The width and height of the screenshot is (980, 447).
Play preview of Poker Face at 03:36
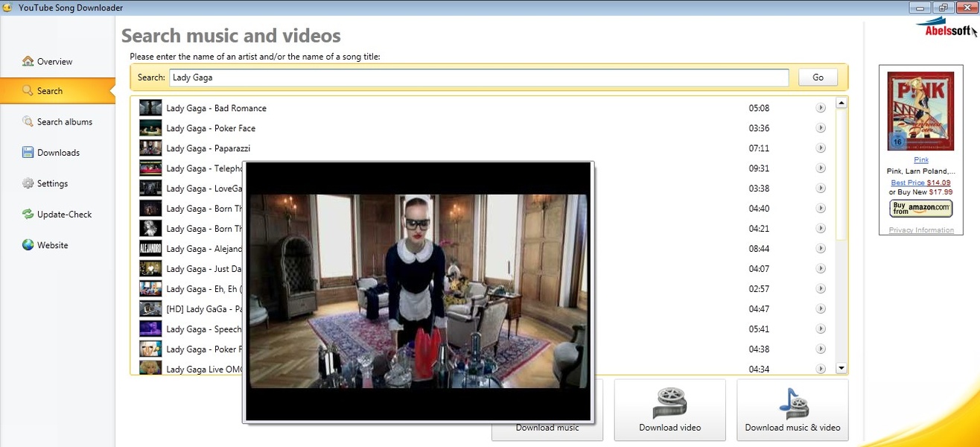821,128
